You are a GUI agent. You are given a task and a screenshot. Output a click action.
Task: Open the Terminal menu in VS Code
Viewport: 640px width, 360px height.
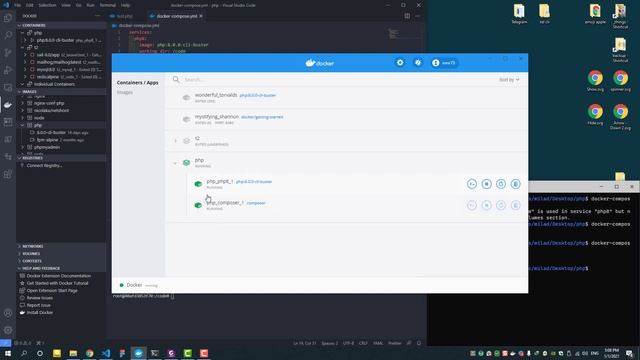(x=108, y=5)
